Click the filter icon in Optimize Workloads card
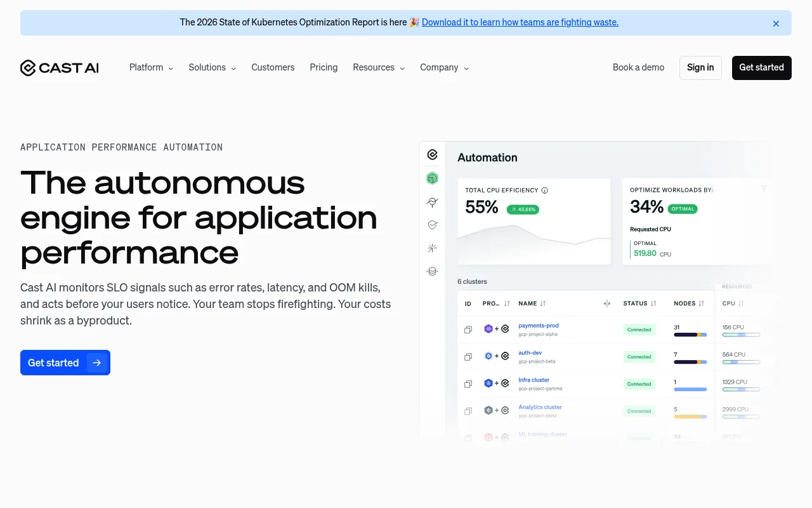 (764, 189)
